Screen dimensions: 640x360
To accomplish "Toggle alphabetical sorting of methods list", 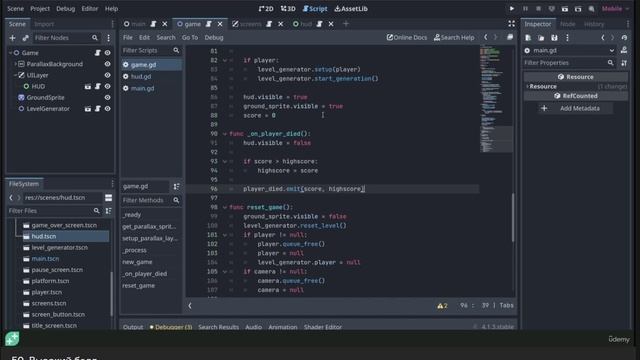I will 176,187.
